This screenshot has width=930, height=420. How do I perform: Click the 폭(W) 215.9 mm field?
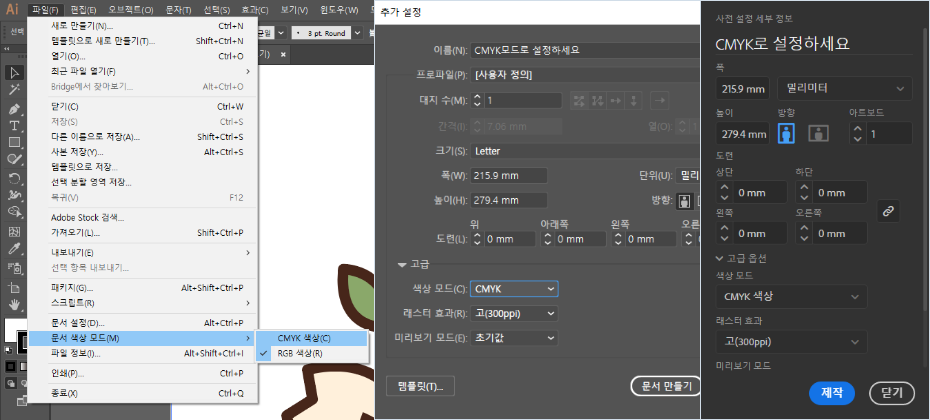tap(509, 176)
